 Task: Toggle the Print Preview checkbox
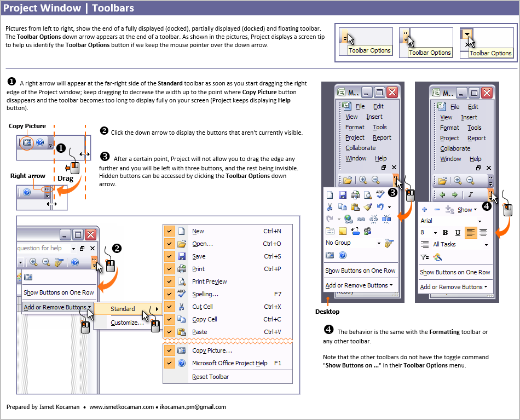(x=170, y=281)
